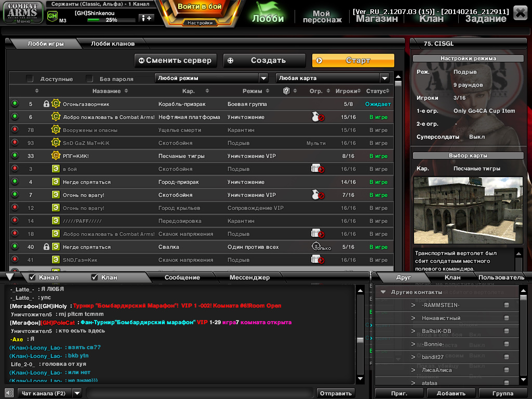Expand the -Bonnie- contact entry

click(x=413, y=344)
